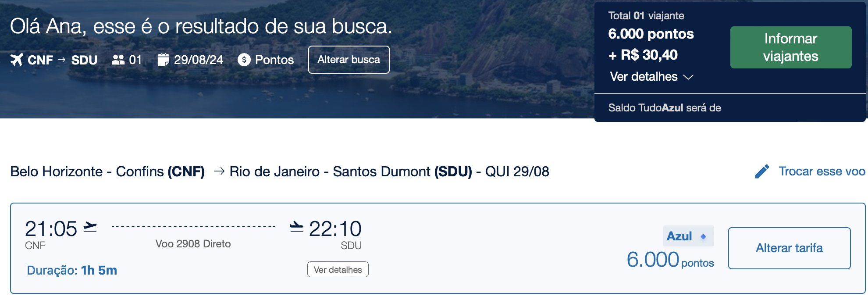
Task: Click the 29/08/24 date in search summary
Action: (199, 60)
